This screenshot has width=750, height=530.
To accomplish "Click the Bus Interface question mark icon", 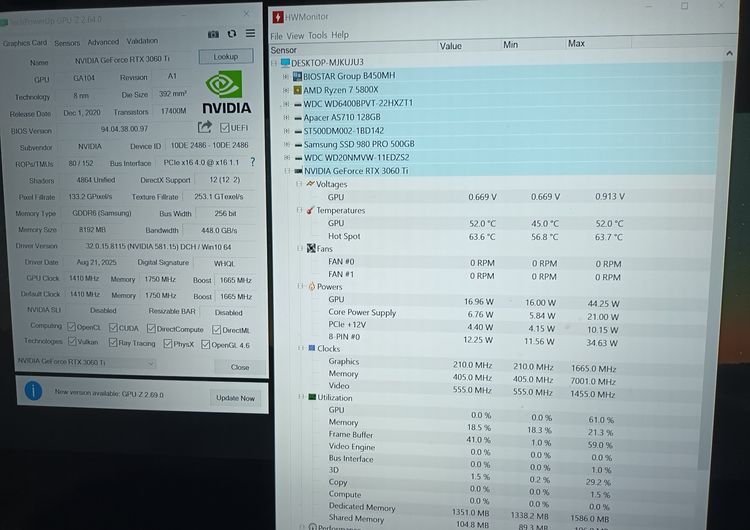I will click(x=253, y=162).
